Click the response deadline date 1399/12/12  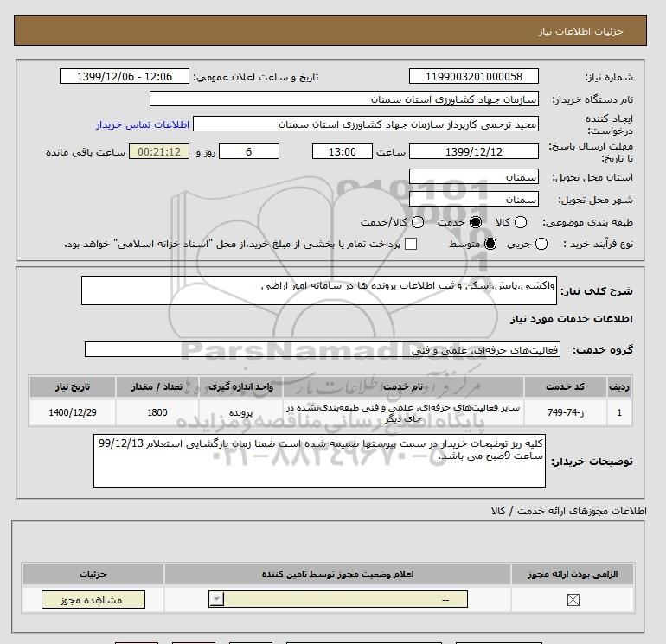pyautogui.click(x=474, y=151)
